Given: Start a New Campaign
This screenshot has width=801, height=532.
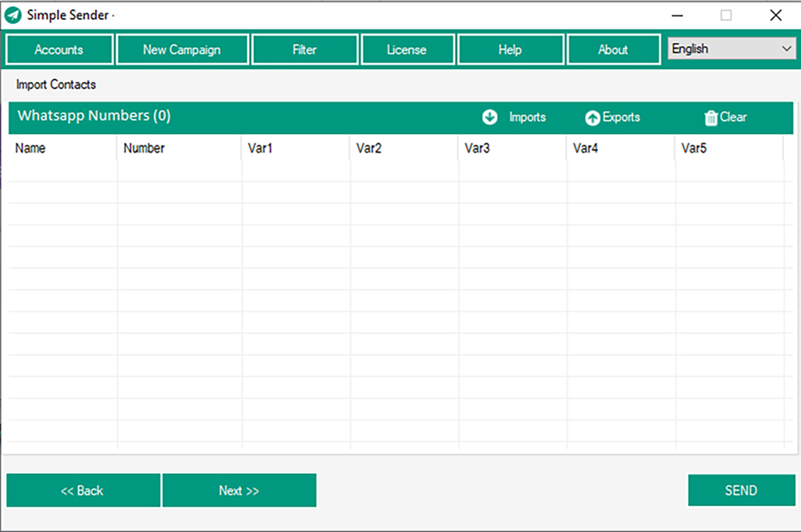Looking at the screenshot, I should pos(182,50).
